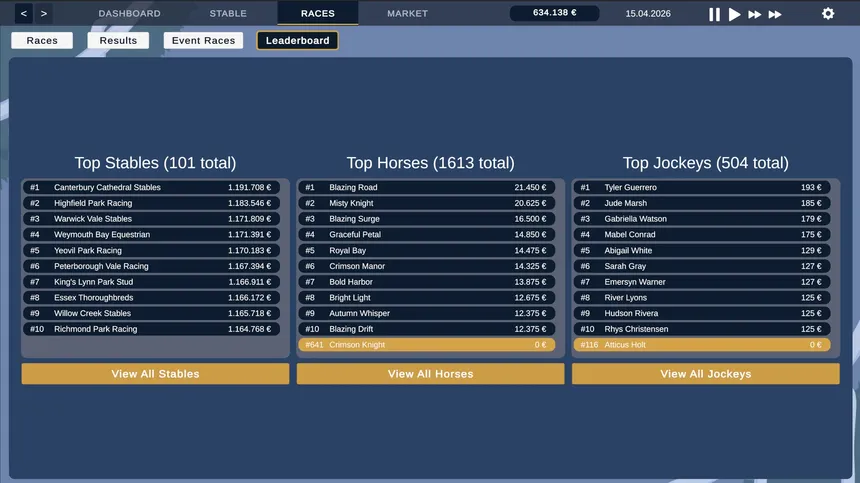The height and width of the screenshot is (483, 860).
Task: Click the back navigation arrow
Action: [24, 13]
